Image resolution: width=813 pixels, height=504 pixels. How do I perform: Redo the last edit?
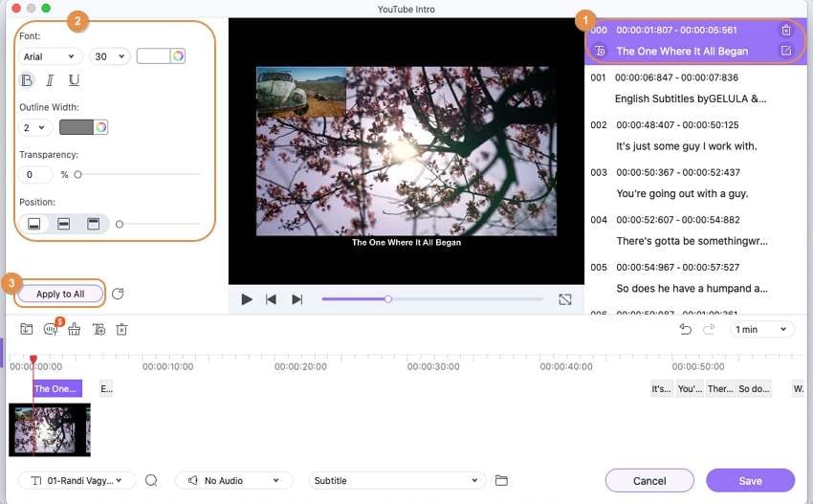(x=709, y=329)
